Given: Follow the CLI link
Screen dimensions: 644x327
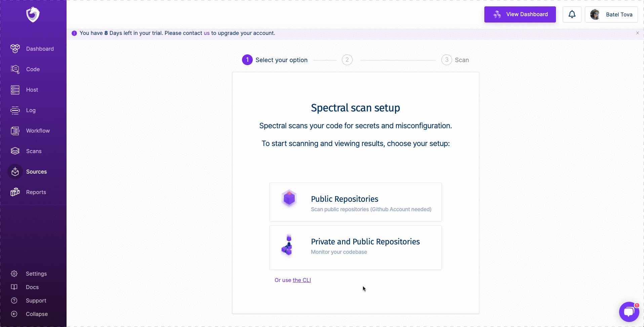Looking at the screenshot, I should pos(301,280).
